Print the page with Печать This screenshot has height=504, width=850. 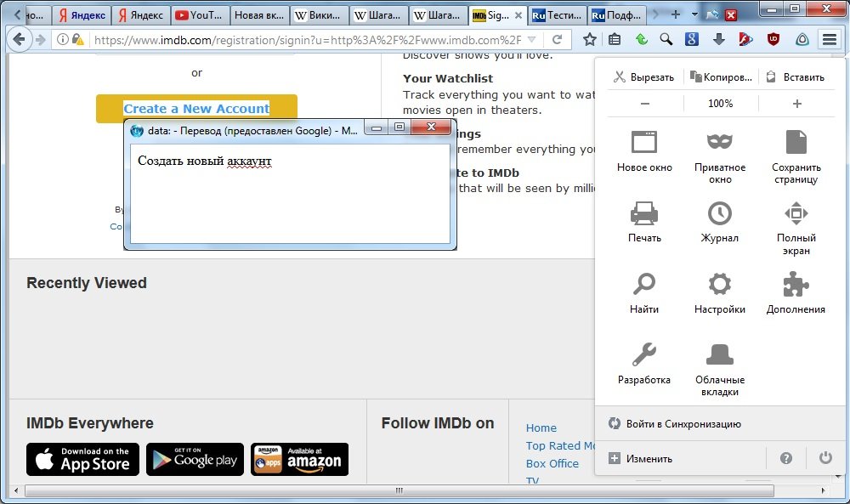tap(644, 222)
